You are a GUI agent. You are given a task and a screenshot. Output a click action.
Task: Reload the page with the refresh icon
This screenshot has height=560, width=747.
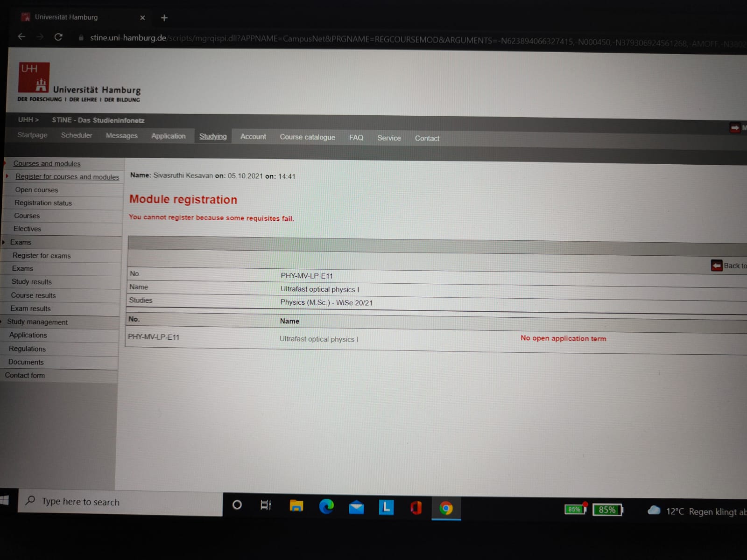pos(58,37)
